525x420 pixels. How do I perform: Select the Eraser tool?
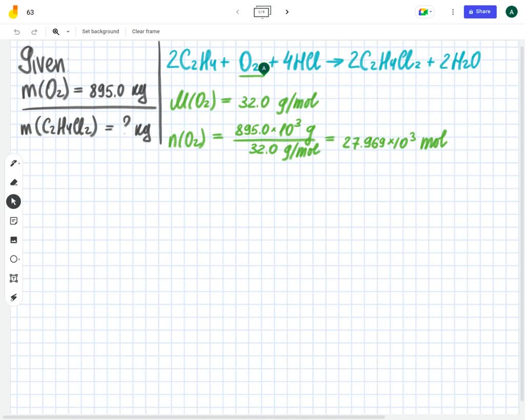(x=13, y=182)
